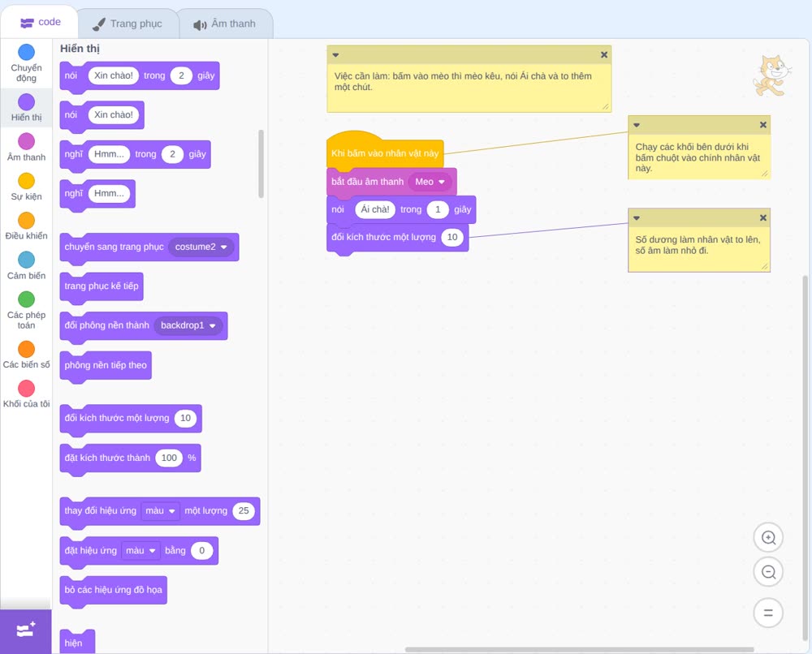Open the Khối của tôi category
This screenshot has width=812, height=654.
27,394
